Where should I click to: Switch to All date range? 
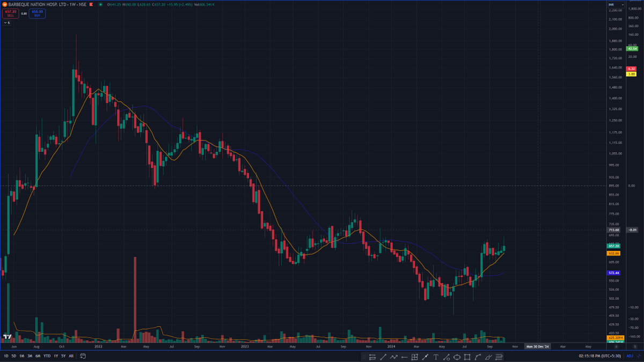pyautogui.click(x=71, y=356)
